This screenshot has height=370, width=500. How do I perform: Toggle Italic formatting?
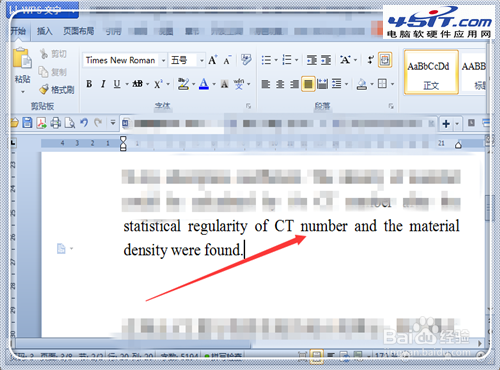point(103,84)
